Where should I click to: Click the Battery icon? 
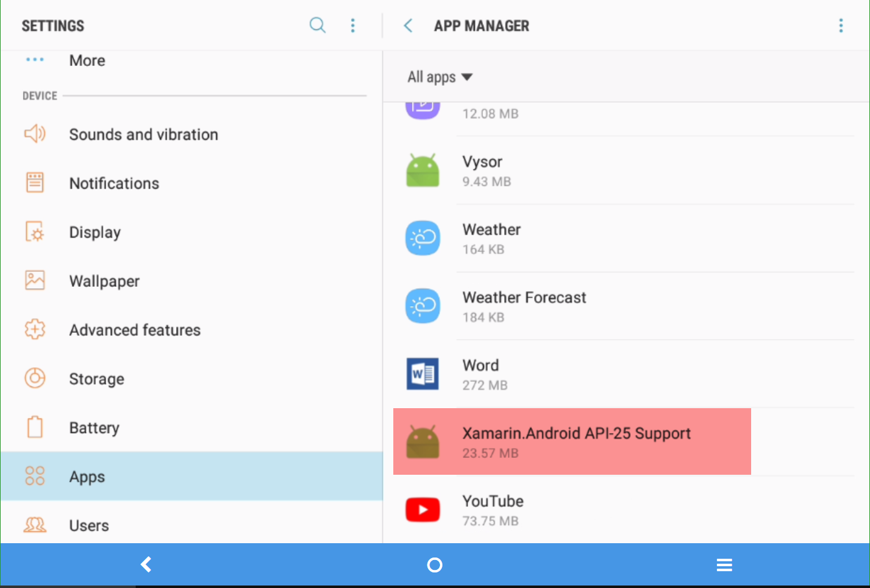coord(35,427)
